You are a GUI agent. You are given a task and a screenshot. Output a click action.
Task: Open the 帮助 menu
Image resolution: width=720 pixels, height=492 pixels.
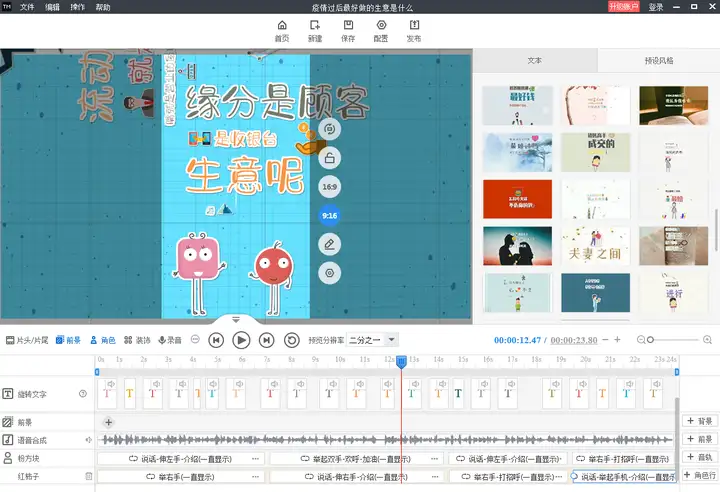pyautogui.click(x=103, y=7)
